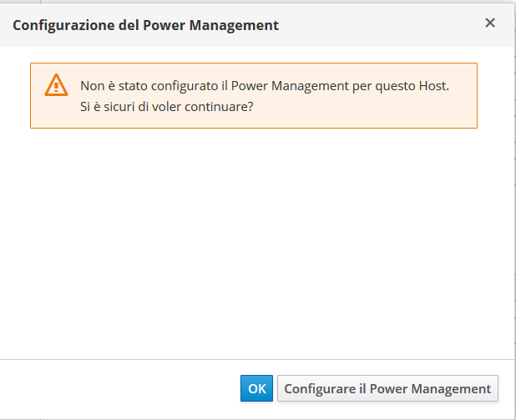Click the separator line above the footer buttons
Viewport: 516px width, 420px height.
[250, 359]
